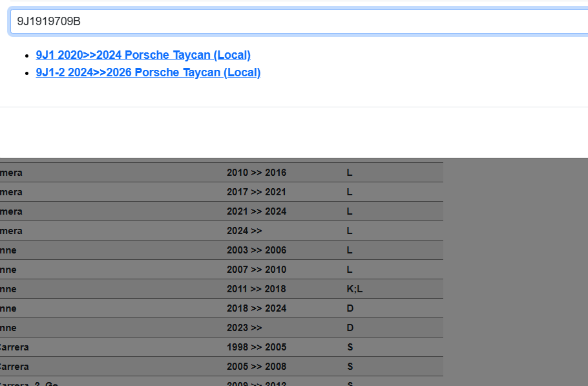The height and width of the screenshot is (386, 588).
Task: Select the 2017 >> 2021 year cell
Action: tap(256, 192)
